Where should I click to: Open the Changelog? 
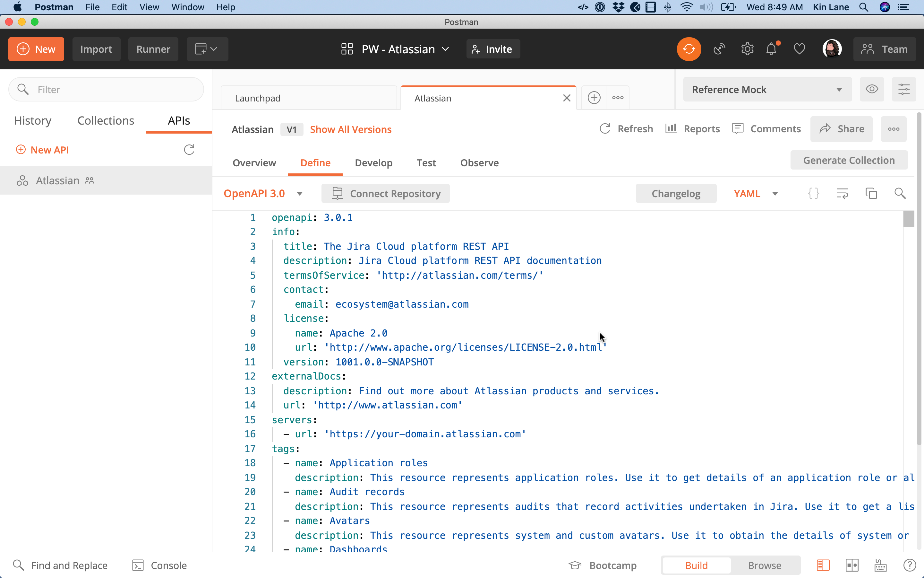tap(676, 193)
